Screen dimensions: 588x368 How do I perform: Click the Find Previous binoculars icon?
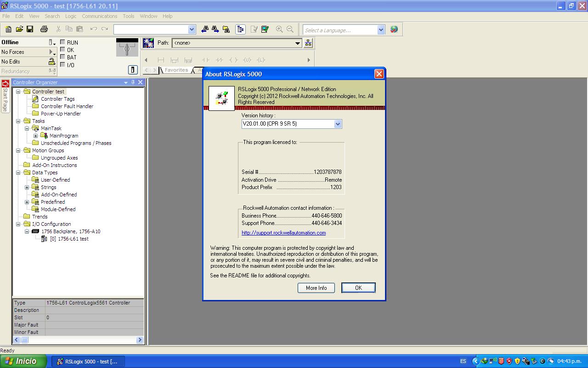coord(205,29)
